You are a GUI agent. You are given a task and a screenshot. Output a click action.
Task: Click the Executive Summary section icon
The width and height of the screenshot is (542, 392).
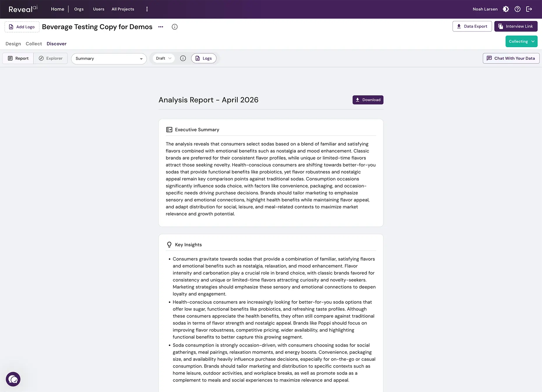(169, 130)
